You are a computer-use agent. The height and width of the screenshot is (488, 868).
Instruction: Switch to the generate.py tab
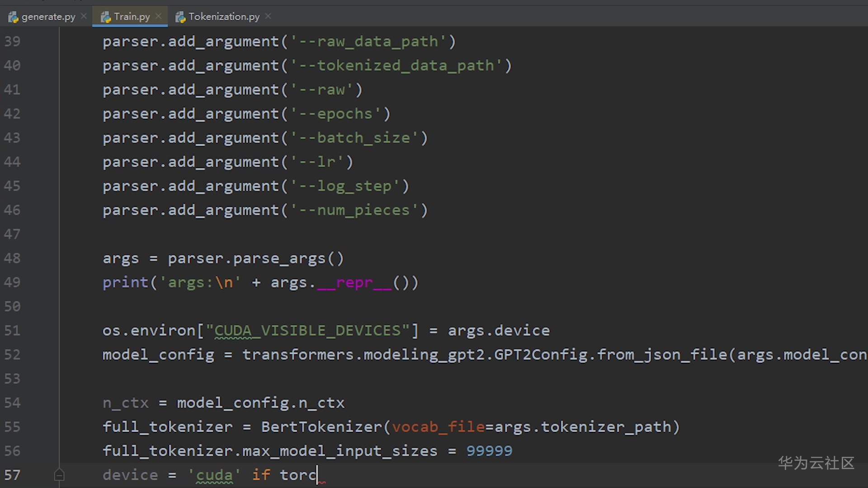[48, 17]
